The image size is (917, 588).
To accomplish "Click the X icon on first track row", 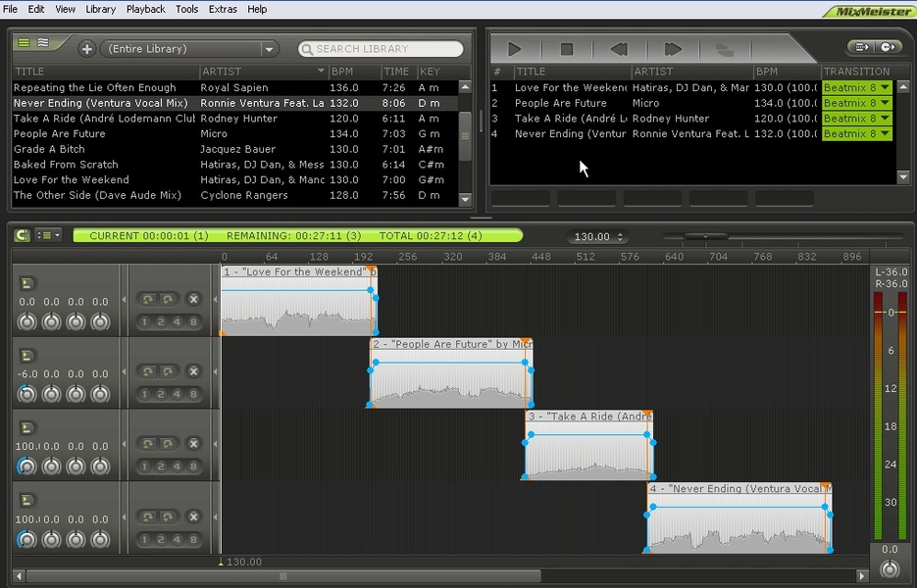I will pyautogui.click(x=193, y=299).
